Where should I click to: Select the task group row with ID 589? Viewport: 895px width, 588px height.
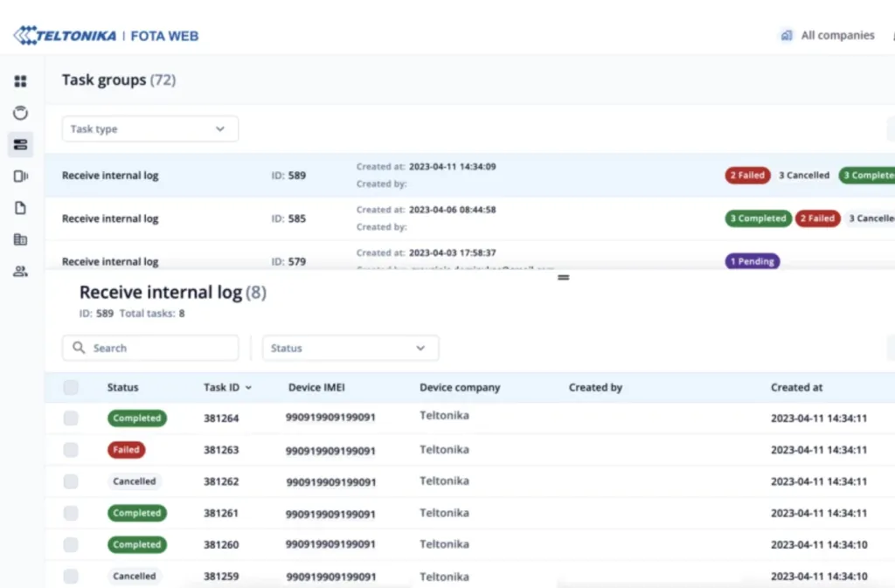(350, 175)
